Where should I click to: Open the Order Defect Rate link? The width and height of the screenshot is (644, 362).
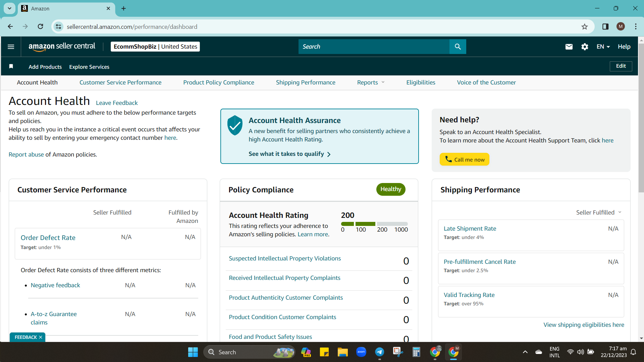(x=48, y=238)
